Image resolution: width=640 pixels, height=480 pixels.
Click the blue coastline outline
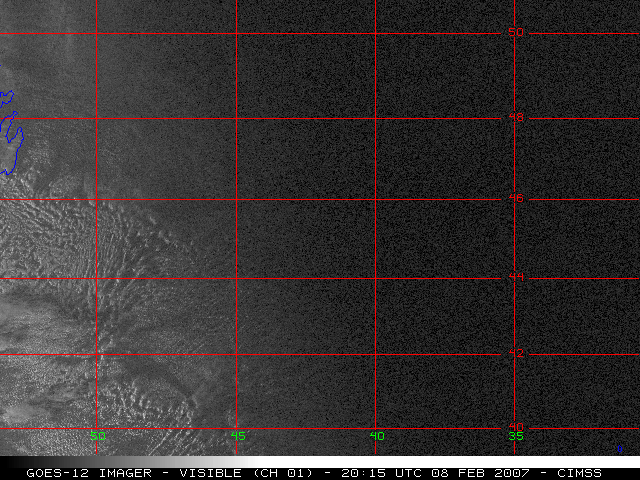(11, 133)
